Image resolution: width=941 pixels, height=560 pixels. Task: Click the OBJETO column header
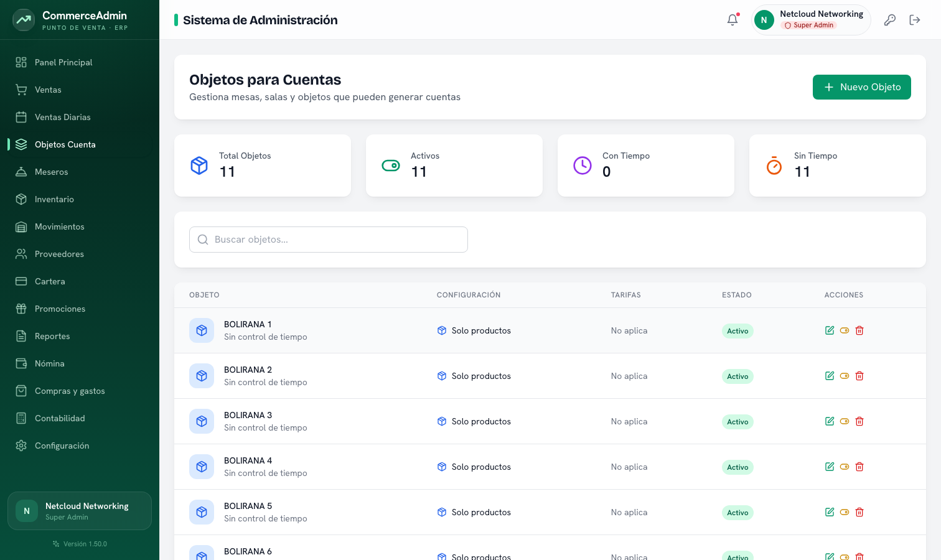[x=204, y=295]
